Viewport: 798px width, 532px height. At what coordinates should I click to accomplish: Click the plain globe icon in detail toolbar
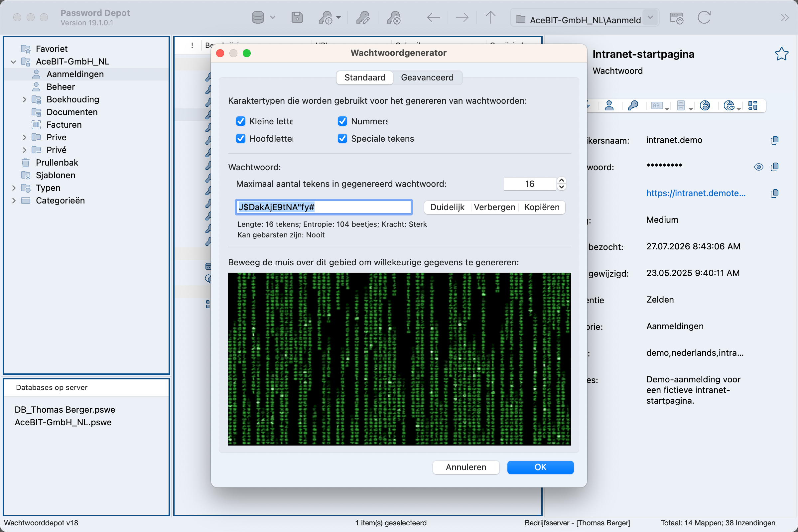(705, 106)
